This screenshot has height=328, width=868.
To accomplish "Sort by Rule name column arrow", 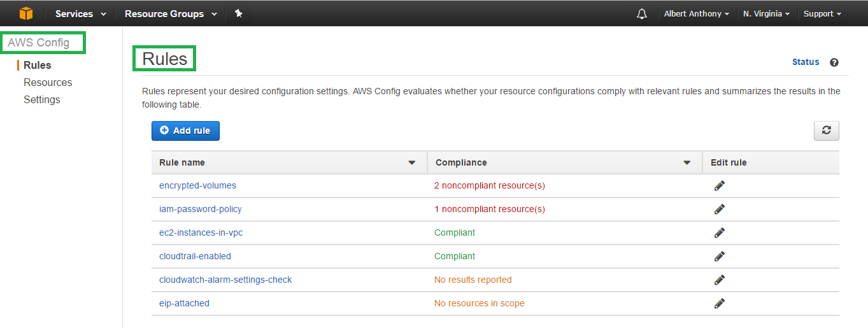I will point(412,163).
